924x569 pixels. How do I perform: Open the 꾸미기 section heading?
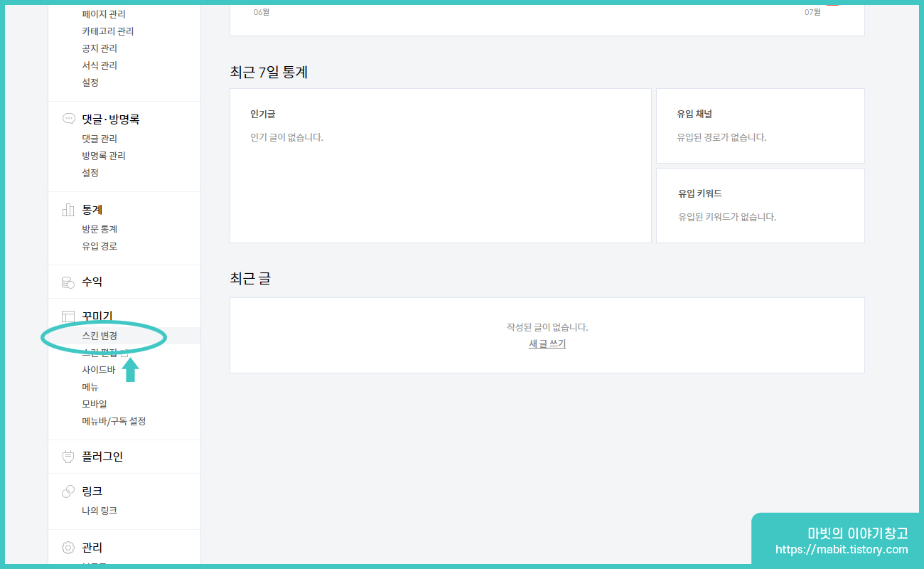tap(97, 316)
